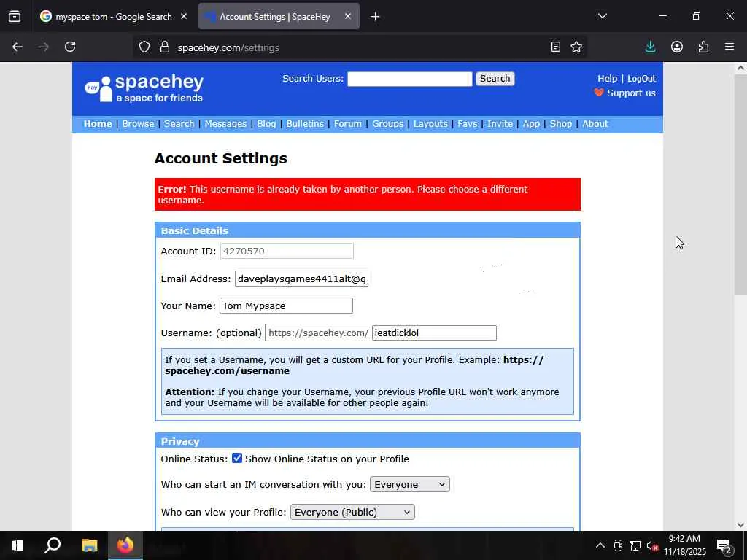Open Blog in SpaceHey navigation
This screenshot has width=747, height=560.
pos(266,124)
